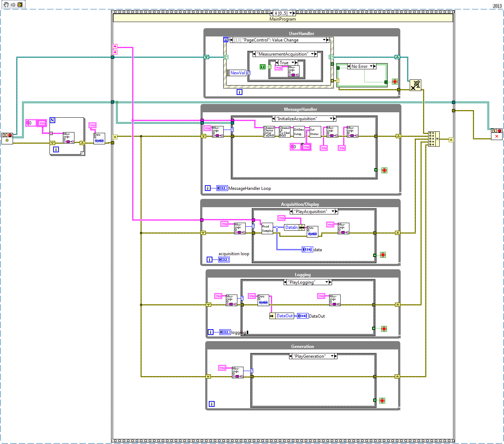
Task: Select the Channel UI To Chnl BGO VI
Action: [x=284, y=132]
